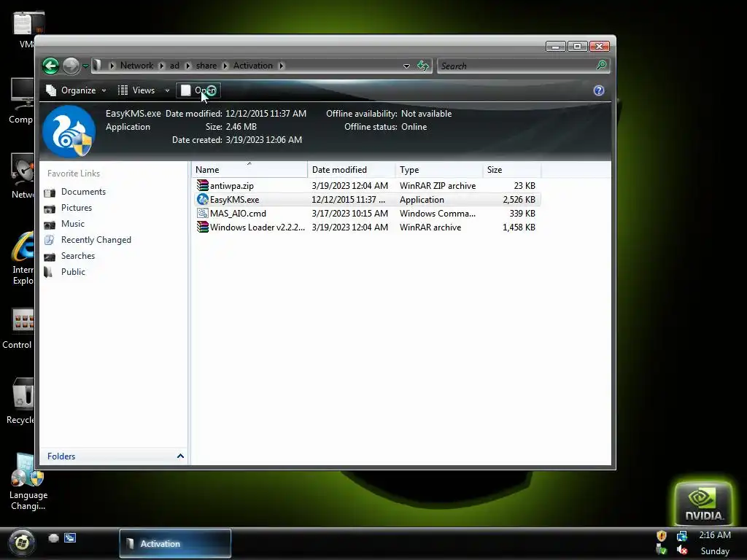Click the Recently Changed icon
The height and width of the screenshot is (560, 747).
tap(50, 240)
